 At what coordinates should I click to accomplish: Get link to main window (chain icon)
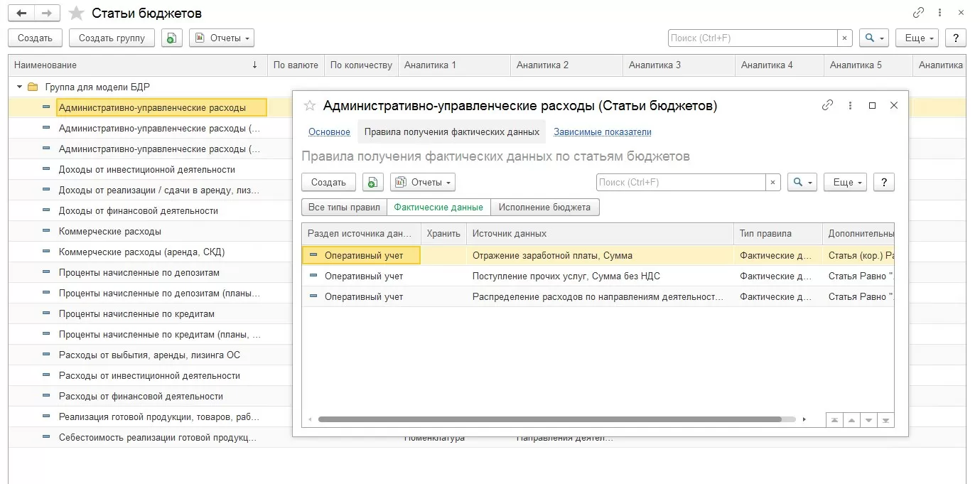click(919, 13)
